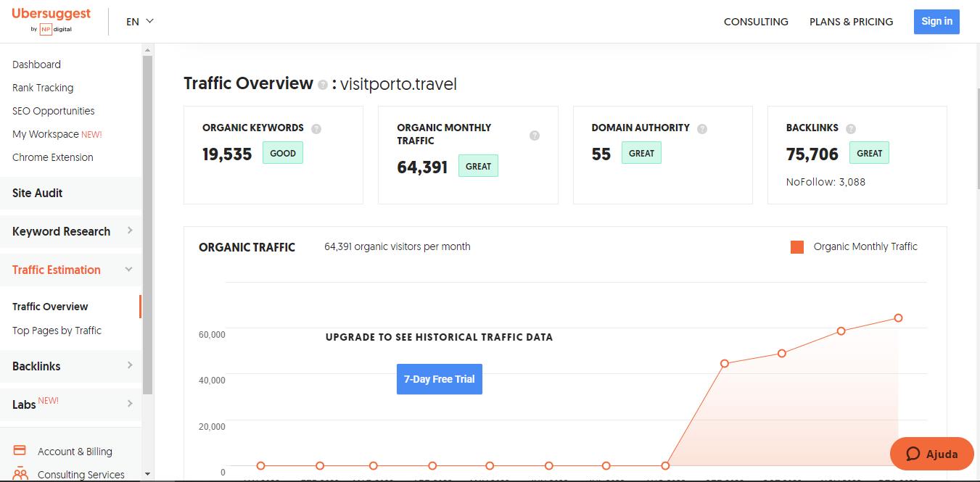Viewport: 980px width, 482px height.
Task: Click the highest data point on the chart
Action: [898, 318]
